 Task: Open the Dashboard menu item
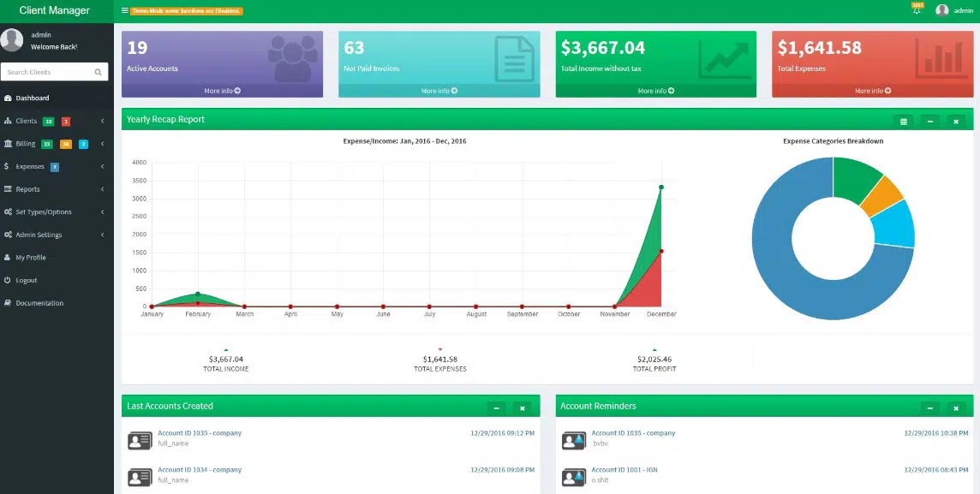pos(33,98)
